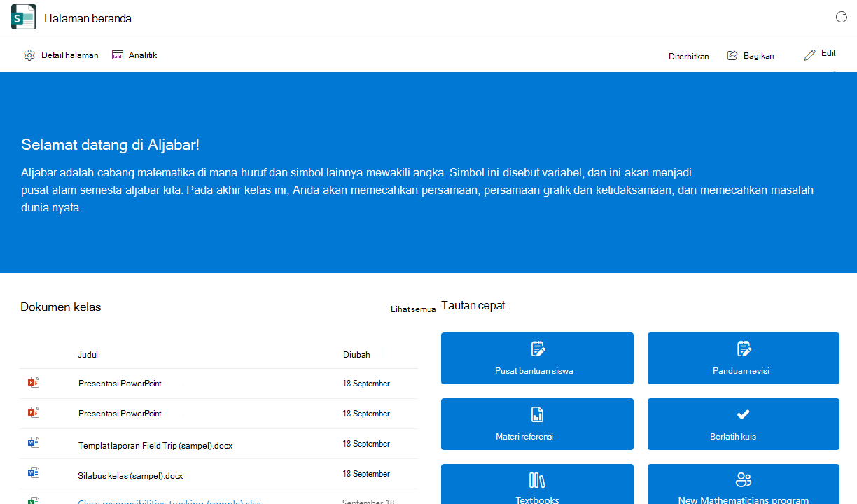Open the first Presentasi PowerPoint file

pos(120,384)
